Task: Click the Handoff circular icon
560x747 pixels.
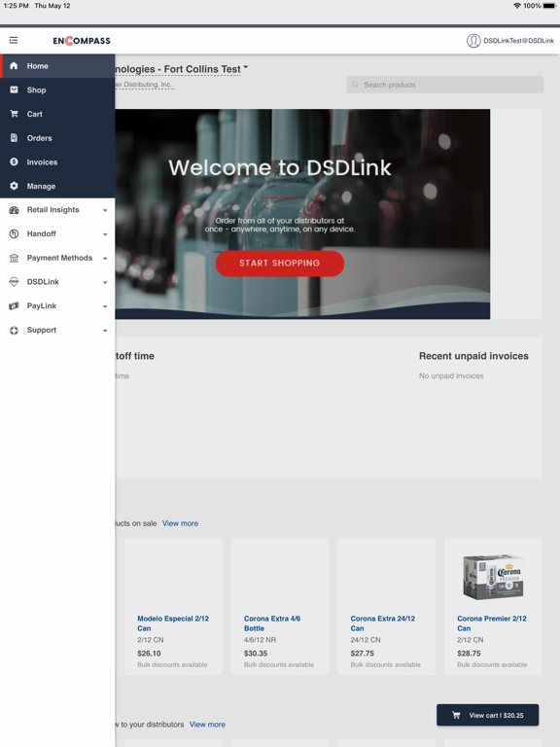Action: click(x=14, y=233)
